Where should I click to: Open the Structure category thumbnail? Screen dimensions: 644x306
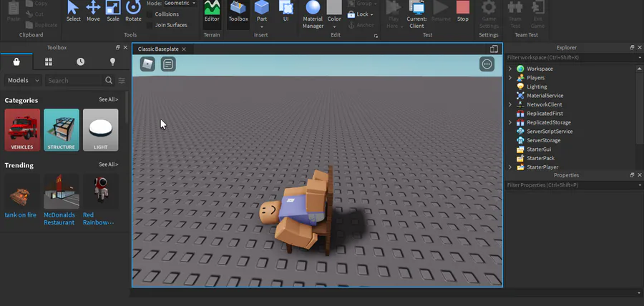click(x=62, y=129)
